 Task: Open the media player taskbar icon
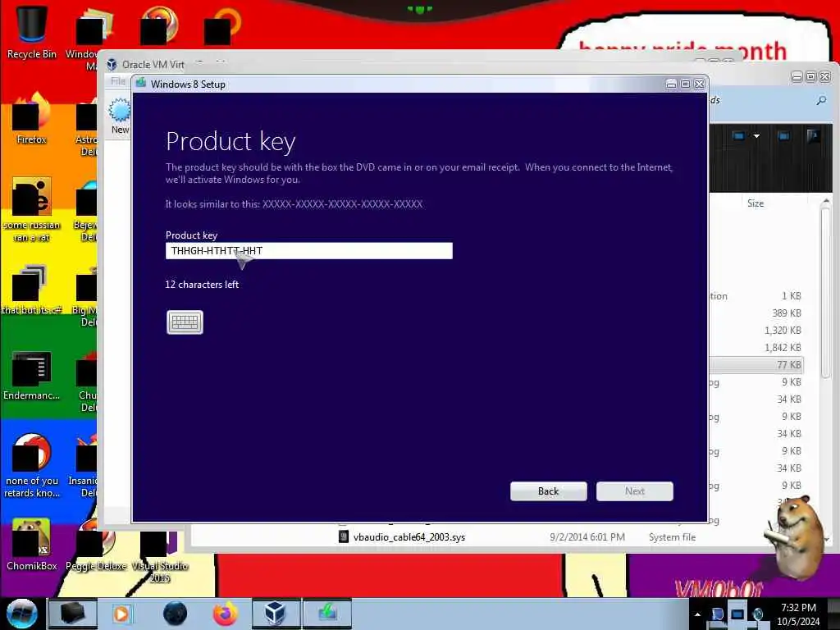point(121,614)
